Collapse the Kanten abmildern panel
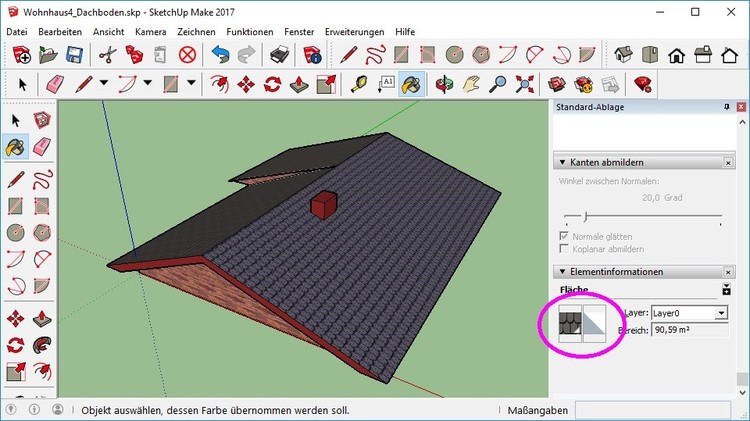The width and height of the screenshot is (750, 421). click(562, 162)
